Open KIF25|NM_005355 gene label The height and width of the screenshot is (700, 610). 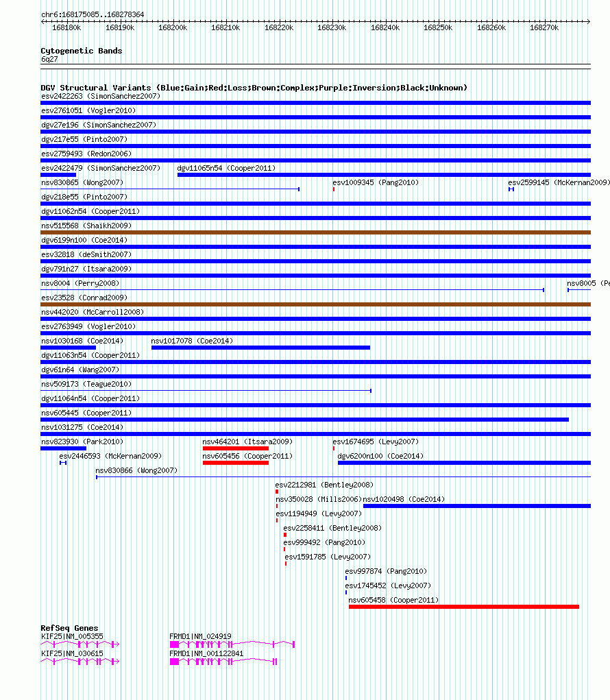(72, 636)
